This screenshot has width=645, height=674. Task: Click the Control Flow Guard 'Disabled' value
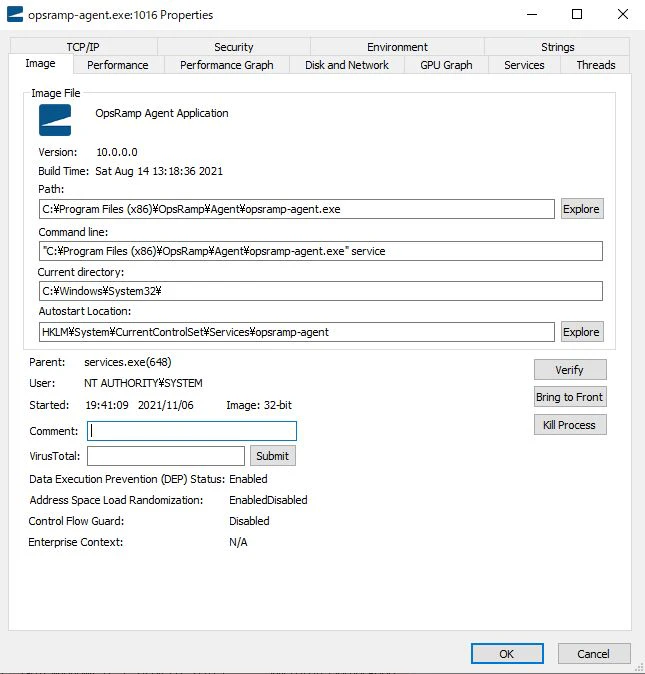pyautogui.click(x=249, y=521)
